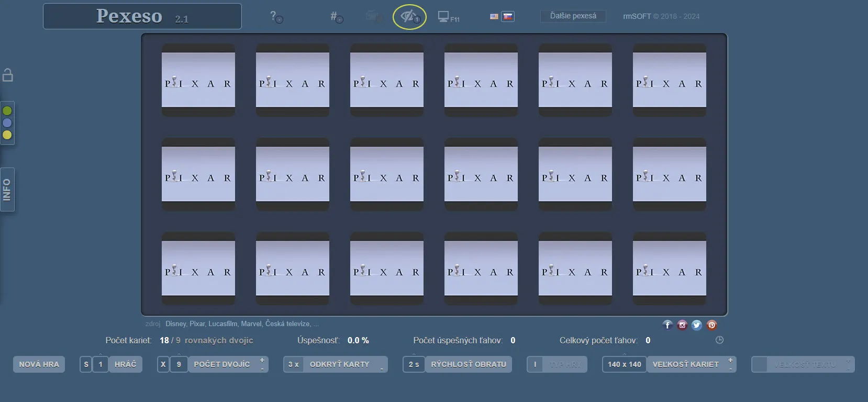Image resolution: width=868 pixels, height=402 pixels.
Task: Click the ODKRYŤ KARTY button
Action: coord(339,364)
